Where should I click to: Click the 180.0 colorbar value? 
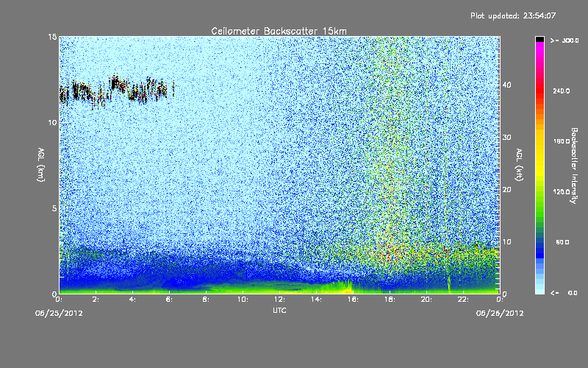coord(562,141)
